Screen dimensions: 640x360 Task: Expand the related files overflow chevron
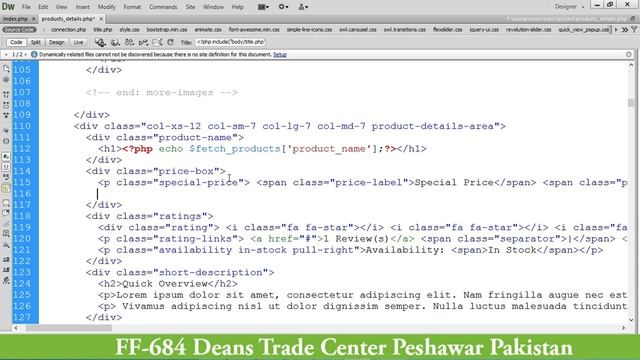625,29
